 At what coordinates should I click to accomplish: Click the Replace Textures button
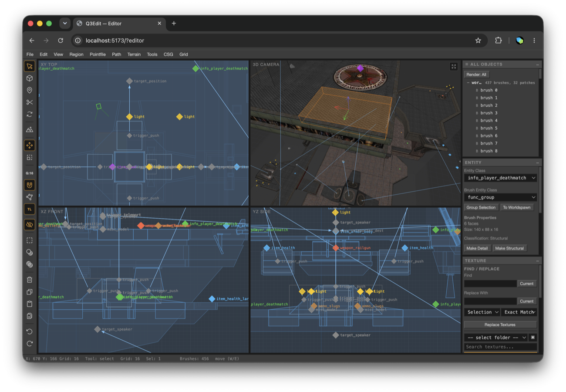pyautogui.click(x=500, y=325)
